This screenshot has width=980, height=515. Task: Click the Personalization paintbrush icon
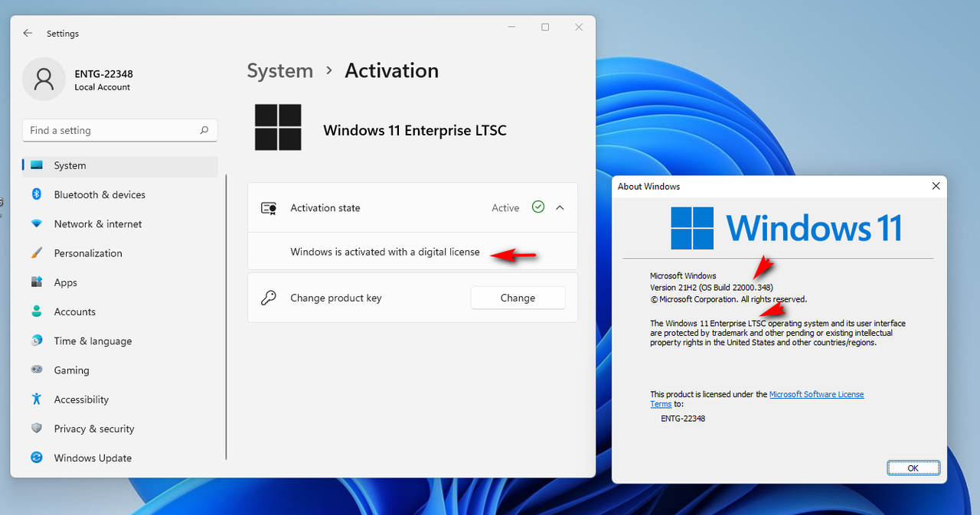click(36, 253)
